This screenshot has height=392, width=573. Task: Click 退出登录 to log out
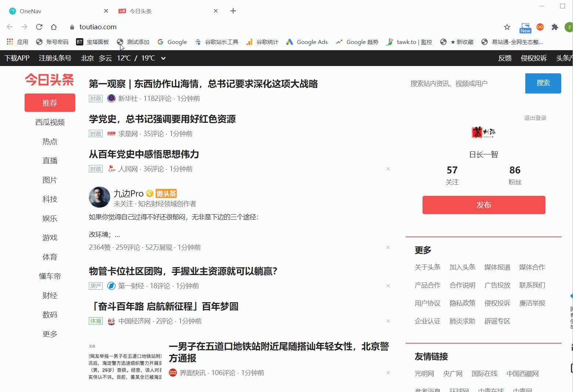tap(535, 118)
